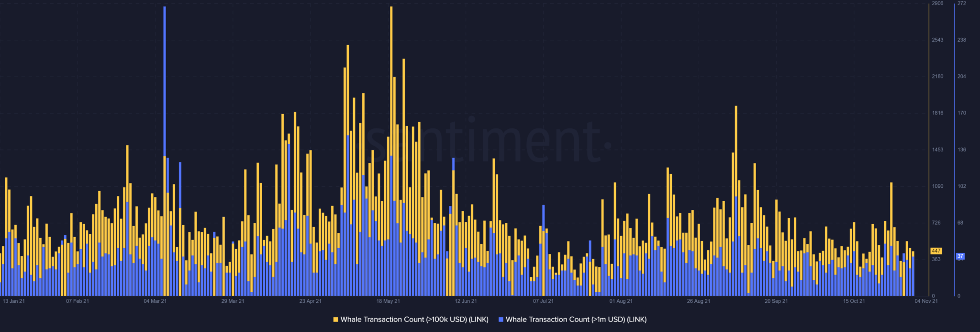Click the yellow 447 current value badge
This screenshot has width=980, height=332.
936,251
